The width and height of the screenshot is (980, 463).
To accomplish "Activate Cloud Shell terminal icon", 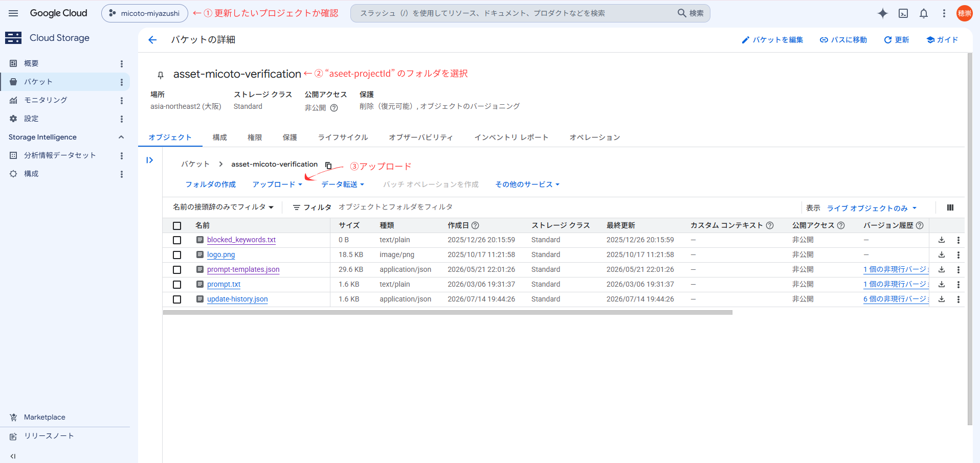I will [x=903, y=13].
